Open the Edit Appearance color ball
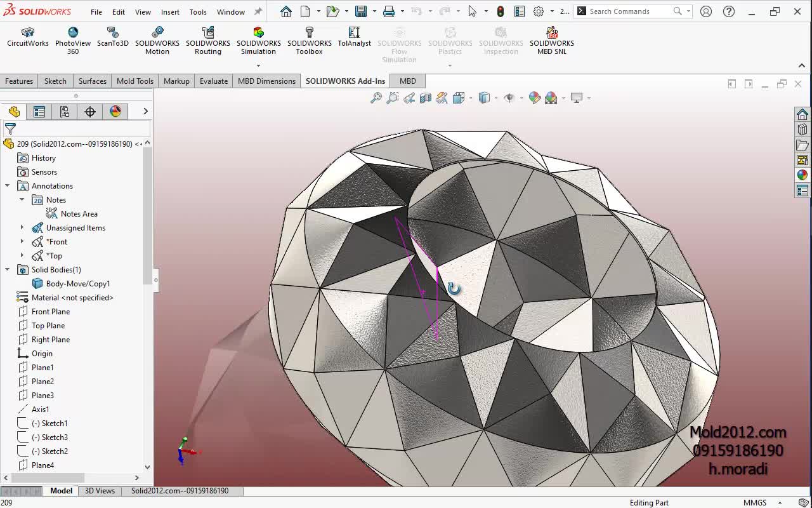 pyautogui.click(x=535, y=98)
